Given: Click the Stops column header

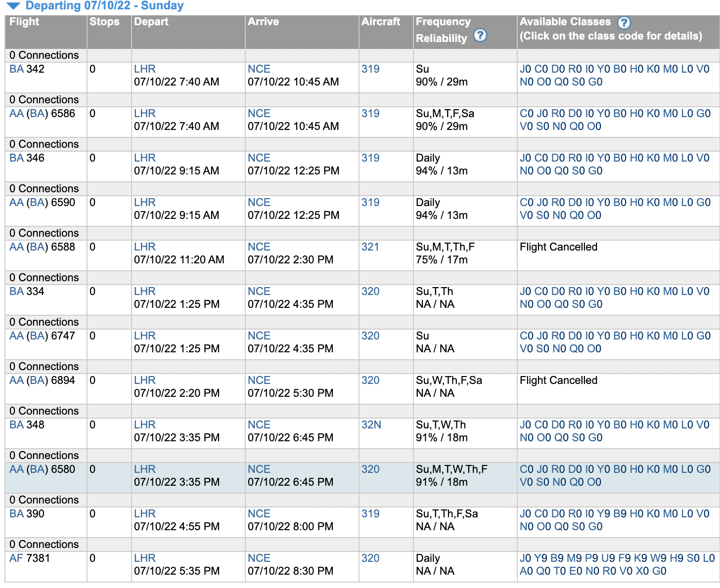Looking at the screenshot, I should (104, 22).
